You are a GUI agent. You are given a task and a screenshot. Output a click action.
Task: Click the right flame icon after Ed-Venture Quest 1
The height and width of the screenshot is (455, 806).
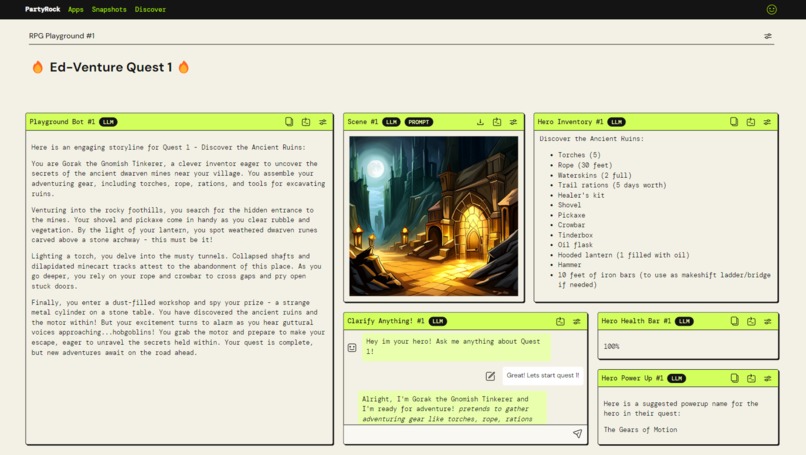pos(184,67)
